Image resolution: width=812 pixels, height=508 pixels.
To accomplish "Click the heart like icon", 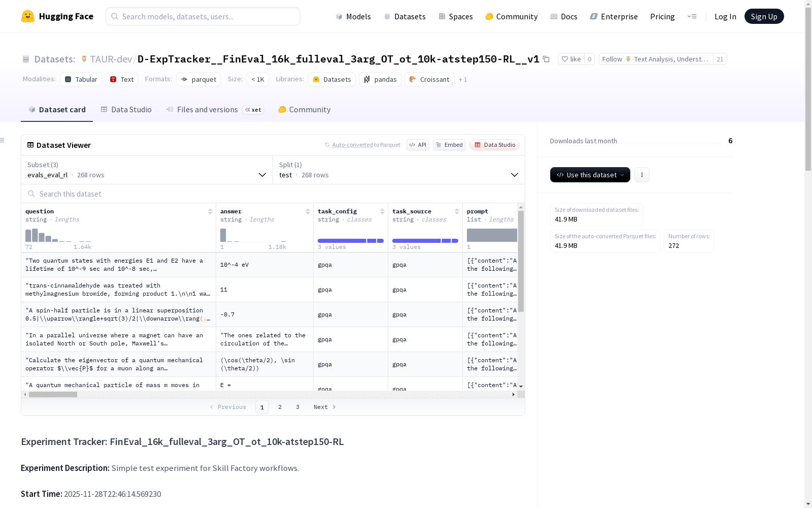I will (x=565, y=59).
